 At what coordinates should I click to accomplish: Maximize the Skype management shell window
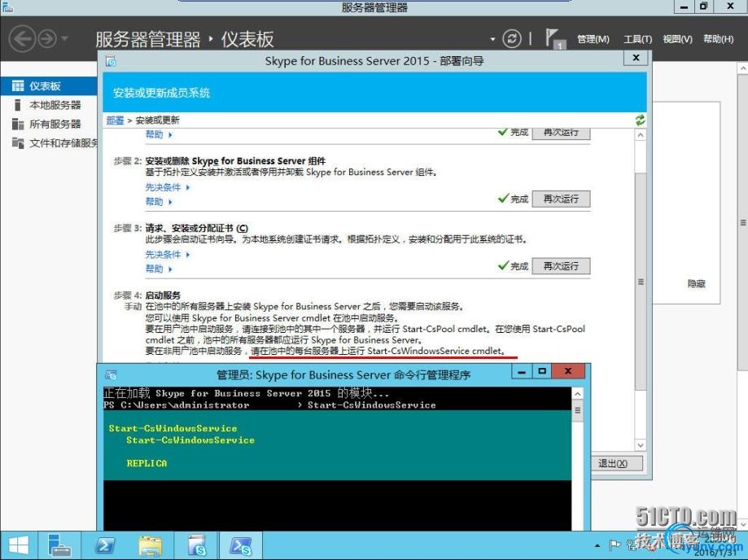tap(542, 371)
